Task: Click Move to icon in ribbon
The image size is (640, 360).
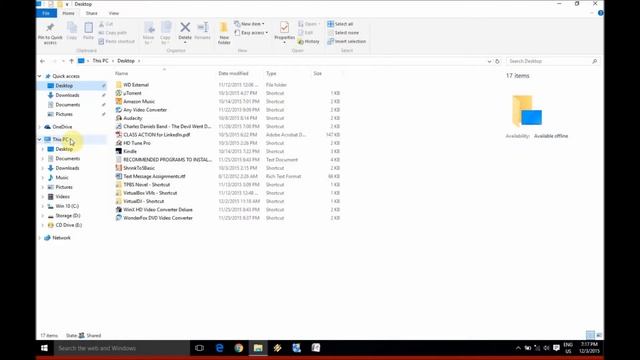Action: point(149,28)
